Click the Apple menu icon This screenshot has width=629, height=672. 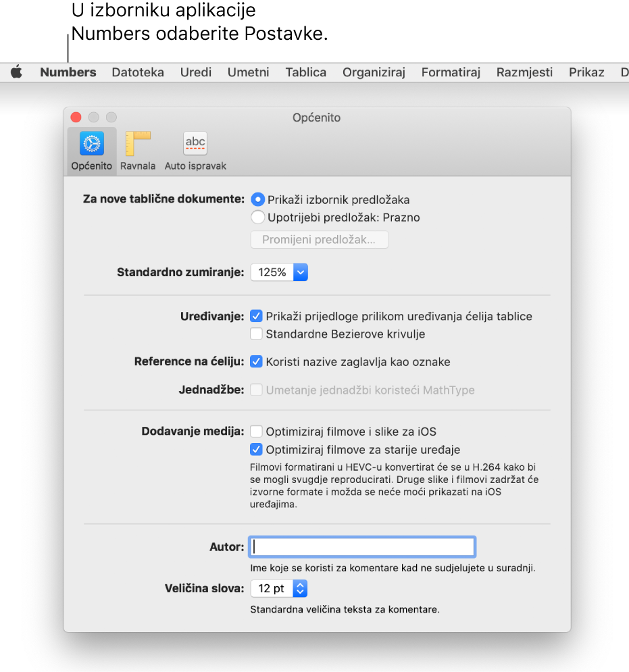point(16,72)
